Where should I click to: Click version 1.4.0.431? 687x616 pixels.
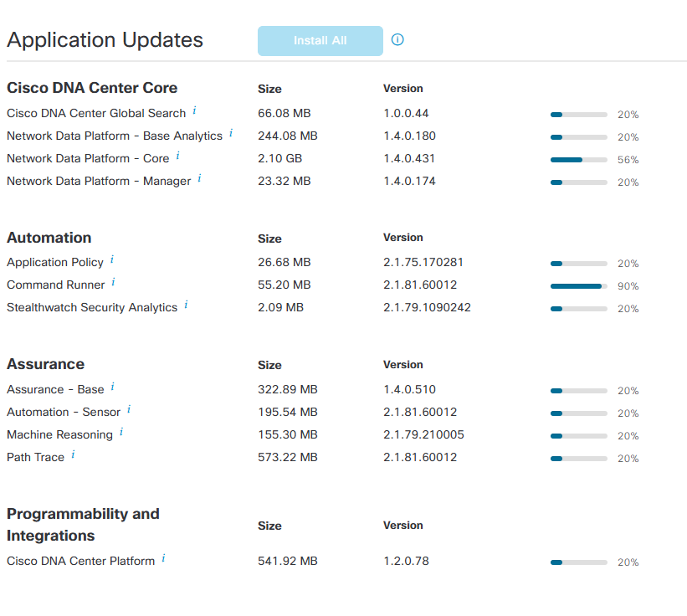point(409,158)
